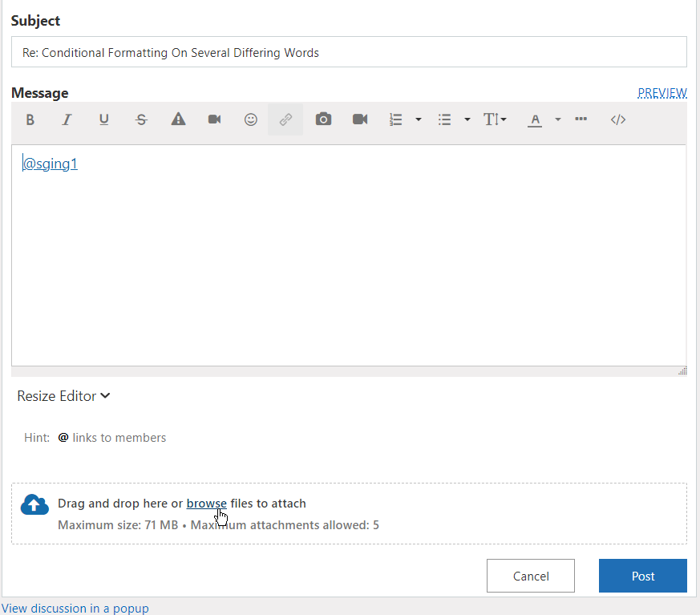Insert a video using the large video camera icon
700x615 pixels.
tap(360, 119)
